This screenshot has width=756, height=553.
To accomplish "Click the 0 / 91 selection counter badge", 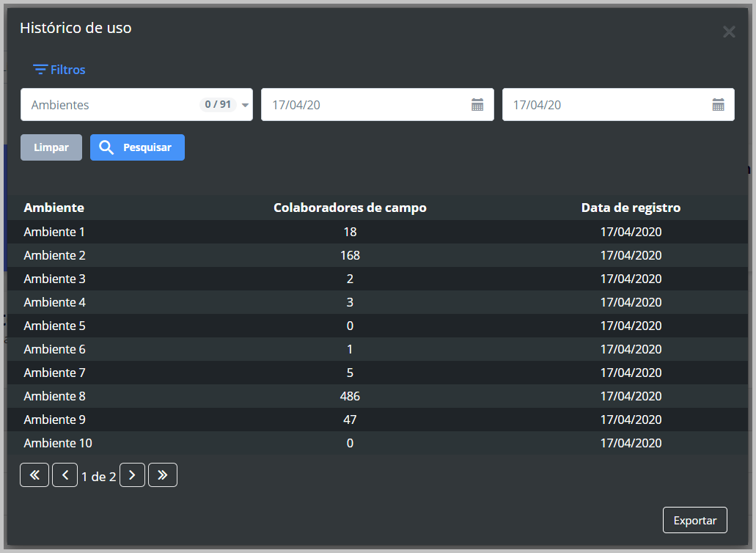I will pyautogui.click(x=218, y=105).
